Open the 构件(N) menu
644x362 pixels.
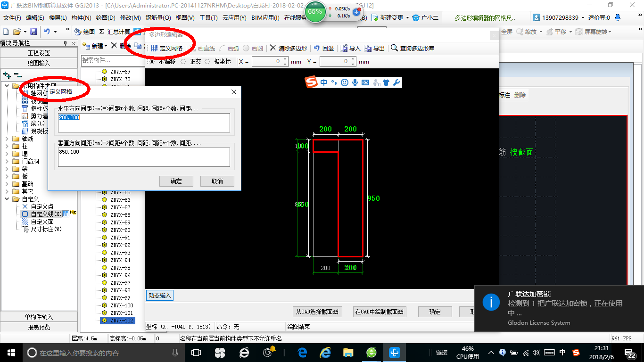pyautogui.click(x=81, y=18)
